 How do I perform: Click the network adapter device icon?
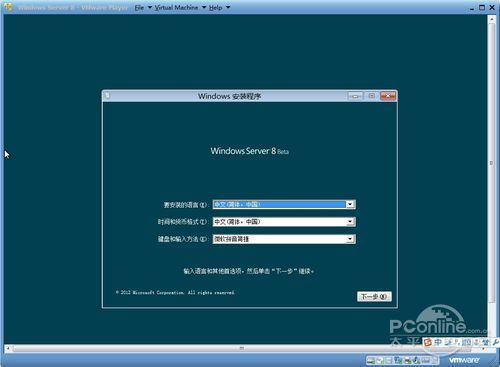click(x=398, y=361)
